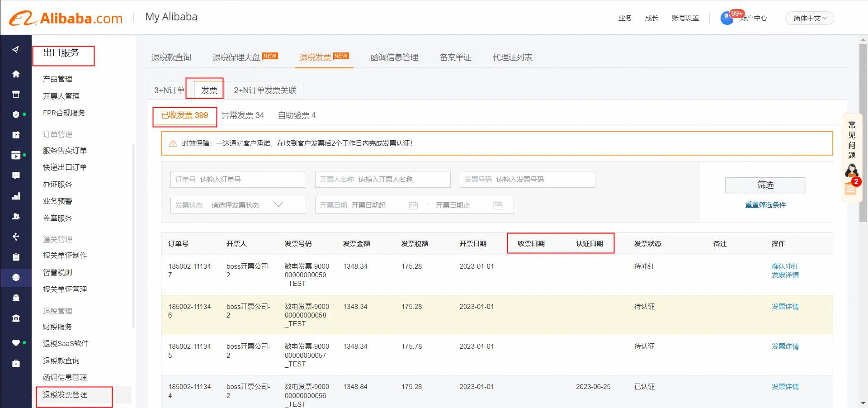This screenshot has height=408, width=868.
Task: Switch to the 异常发票 34 tab
Action: pos(243,115)
